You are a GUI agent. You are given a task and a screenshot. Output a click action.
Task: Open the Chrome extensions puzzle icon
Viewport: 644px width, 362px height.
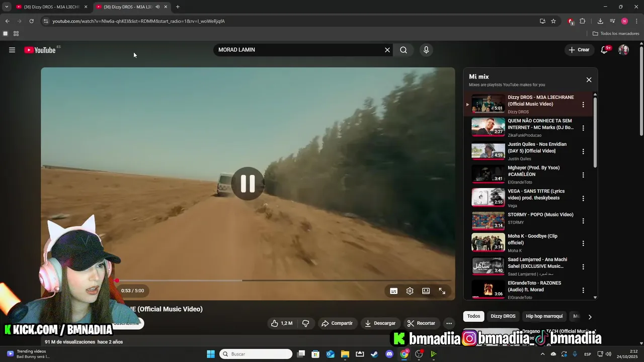coord(583,21)
